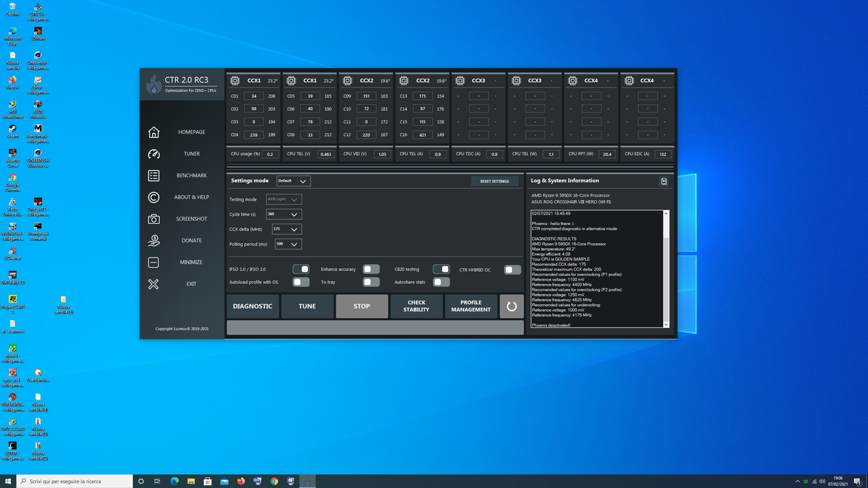Go to the HOMEPAGE section
868x488 pixels.
pyautogui.click(x=155, y=132)
